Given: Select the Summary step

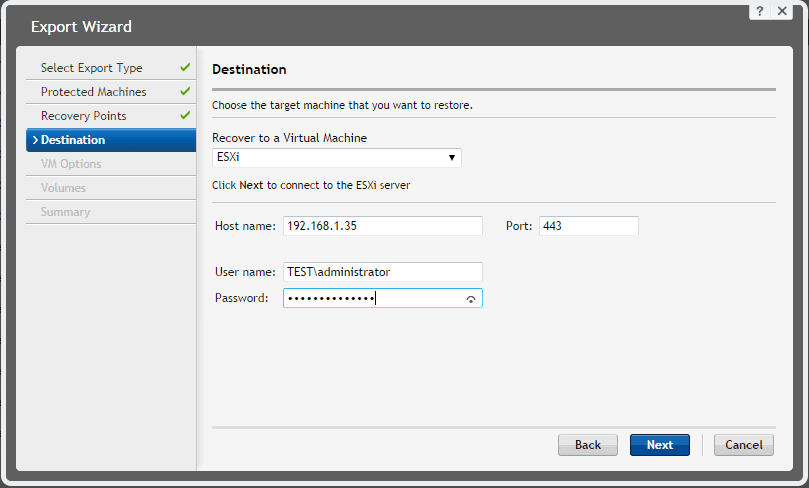Looking at the screenshot, I should 111,212.
